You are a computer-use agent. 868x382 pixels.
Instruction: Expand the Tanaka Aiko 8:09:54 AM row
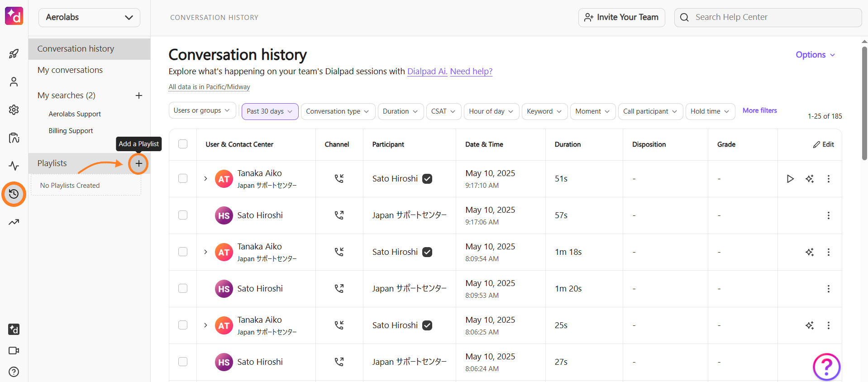[205, 252]
